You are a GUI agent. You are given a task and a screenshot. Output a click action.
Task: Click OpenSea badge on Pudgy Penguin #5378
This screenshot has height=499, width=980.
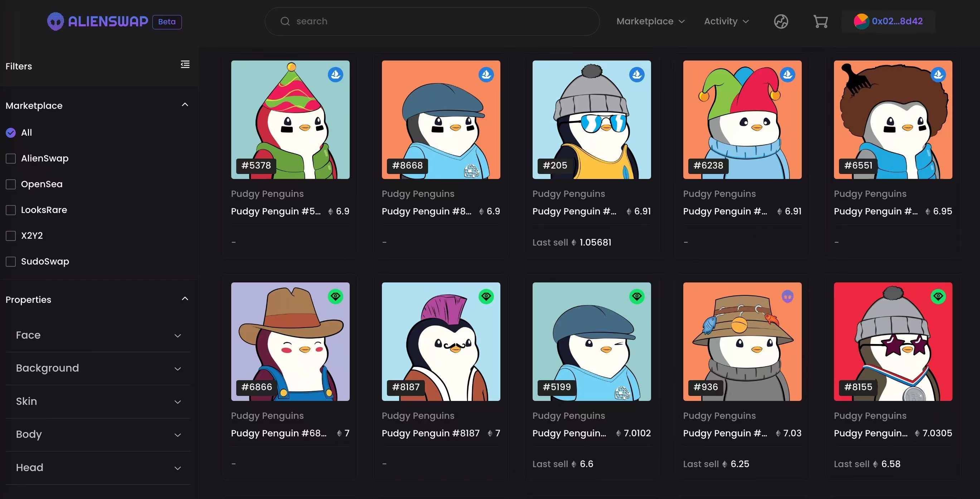tap(335, 74)
